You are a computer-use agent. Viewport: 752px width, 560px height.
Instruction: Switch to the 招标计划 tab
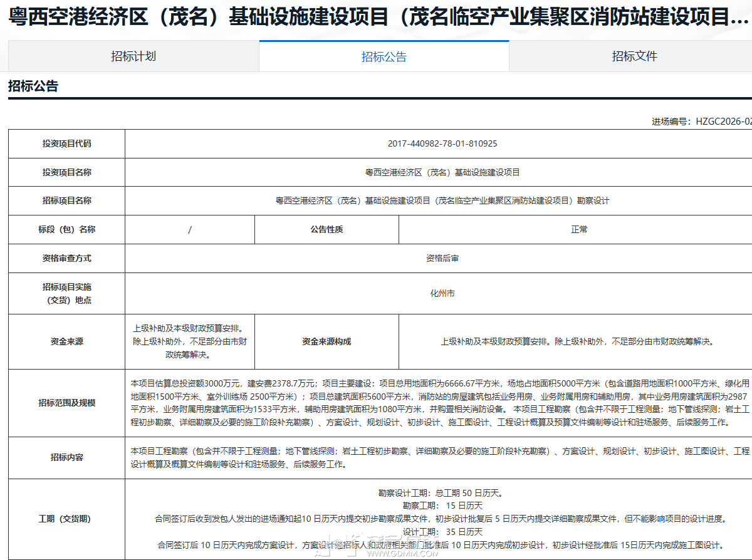133,56
